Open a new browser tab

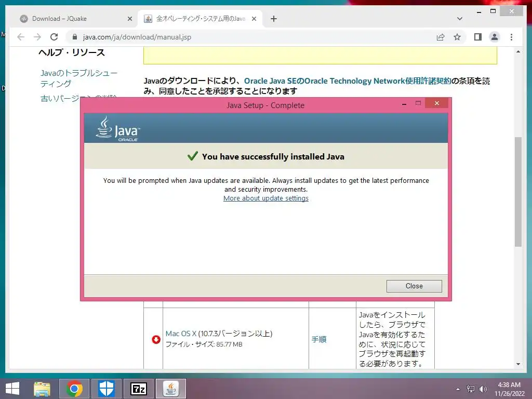click(x=273, y=19)
